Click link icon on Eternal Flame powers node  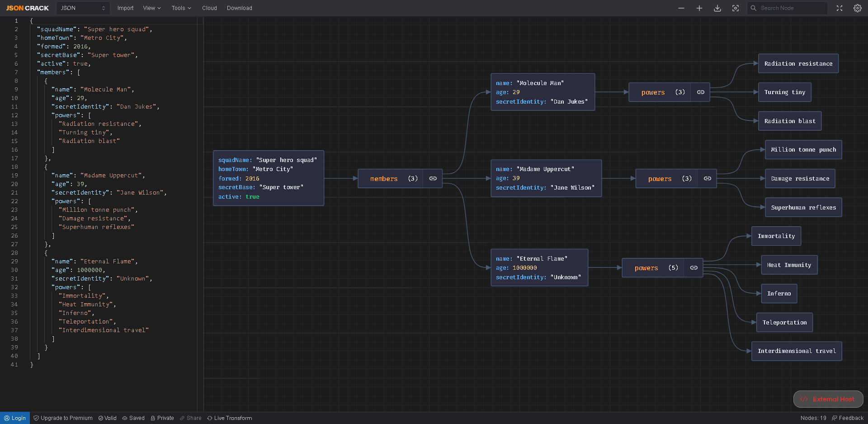click(693, 268)
